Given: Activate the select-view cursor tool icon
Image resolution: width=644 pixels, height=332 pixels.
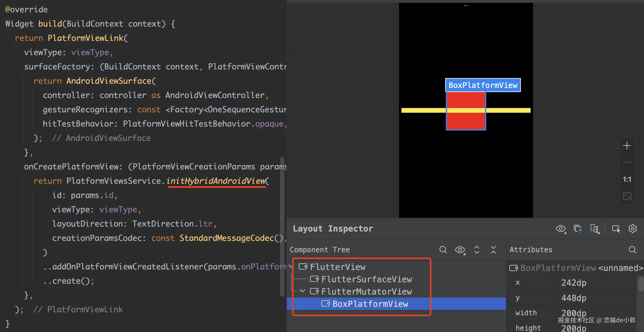Looking at the screenshot, I should coord(616,229).
